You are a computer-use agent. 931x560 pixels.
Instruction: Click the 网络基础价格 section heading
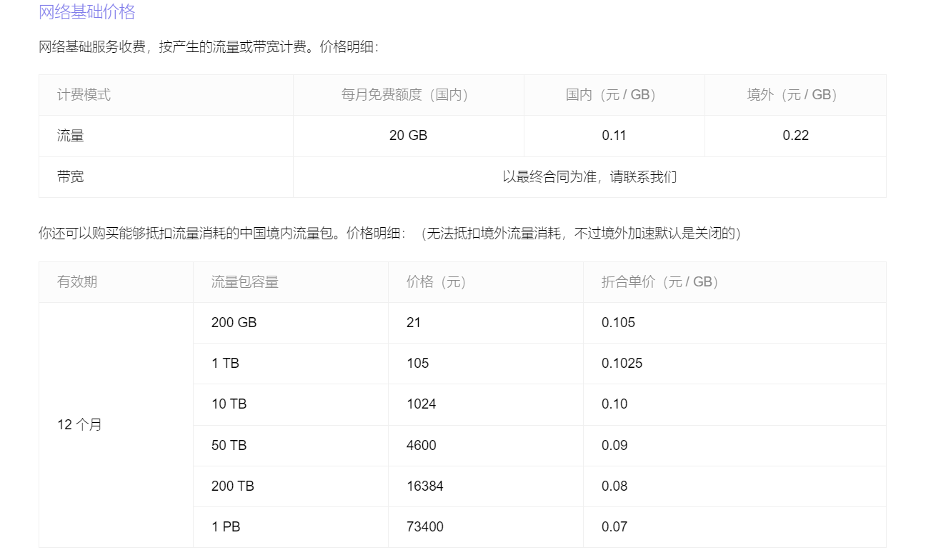point(86,12)
